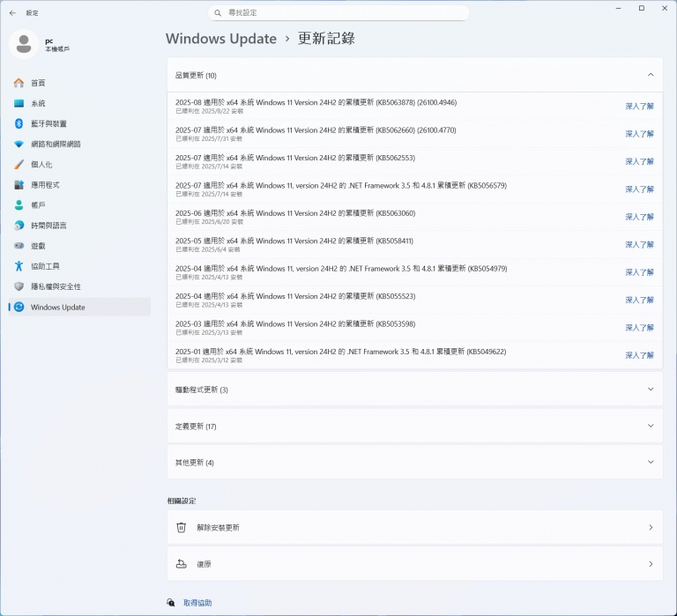The height and width of the screenshot is (616, 677).
Task: Click the 復原 recovery icon
Action: (x=182, y=564)
